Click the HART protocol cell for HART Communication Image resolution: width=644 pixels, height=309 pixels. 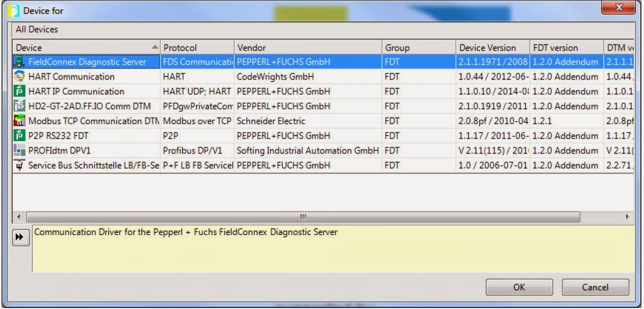[x=197, y=77]
